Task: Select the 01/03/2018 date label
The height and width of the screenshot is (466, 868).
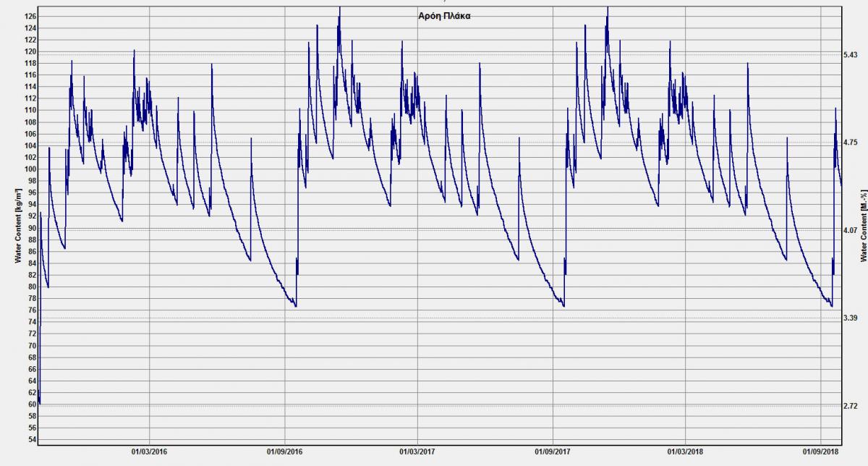Action: [686, 452]
